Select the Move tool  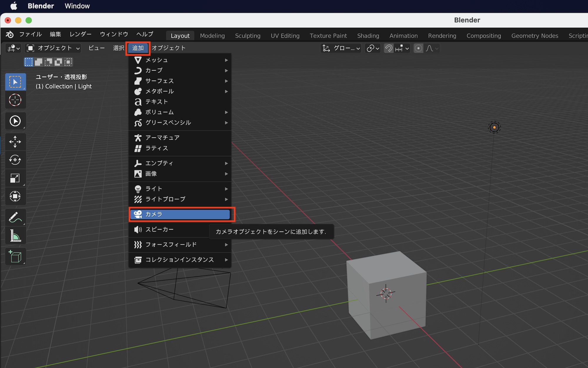coord(15,142)
